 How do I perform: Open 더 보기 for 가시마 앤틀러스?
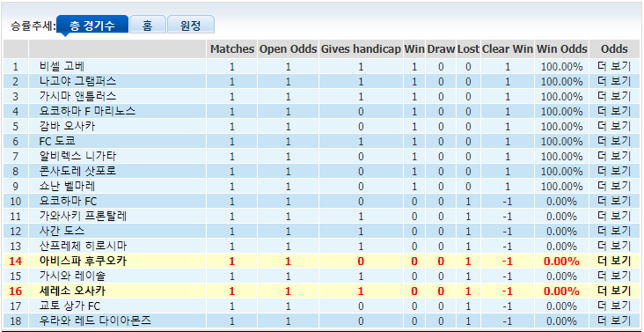(x=614, y=97)
